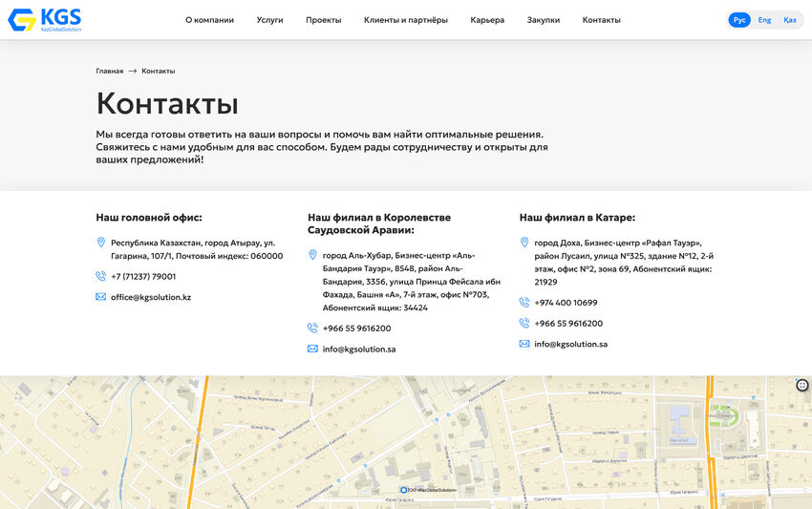Image resolution: width=812 pixels, height=509 pixels.
Task: Switch site language to Eng
Action: (x=764, y=20)
